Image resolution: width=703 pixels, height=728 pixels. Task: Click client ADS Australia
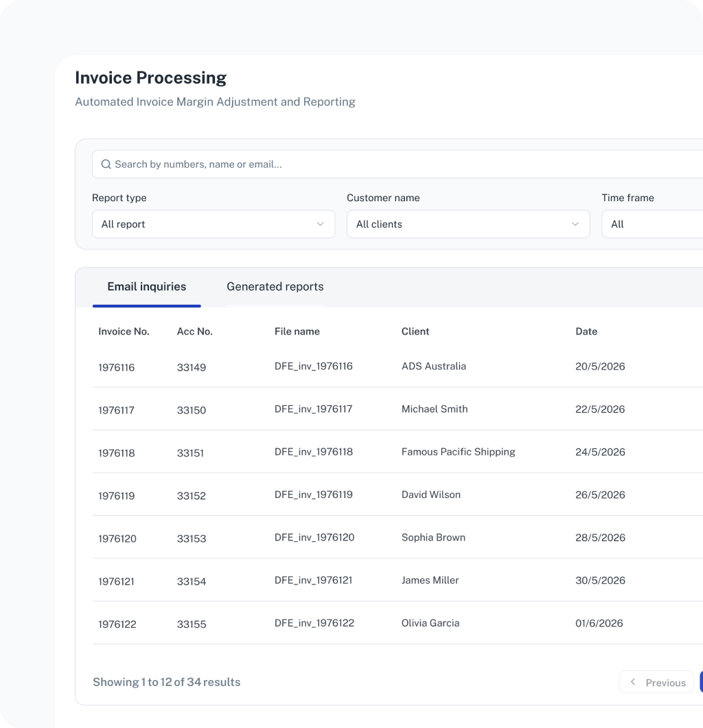pyautogui.click(x=434, y=366)
